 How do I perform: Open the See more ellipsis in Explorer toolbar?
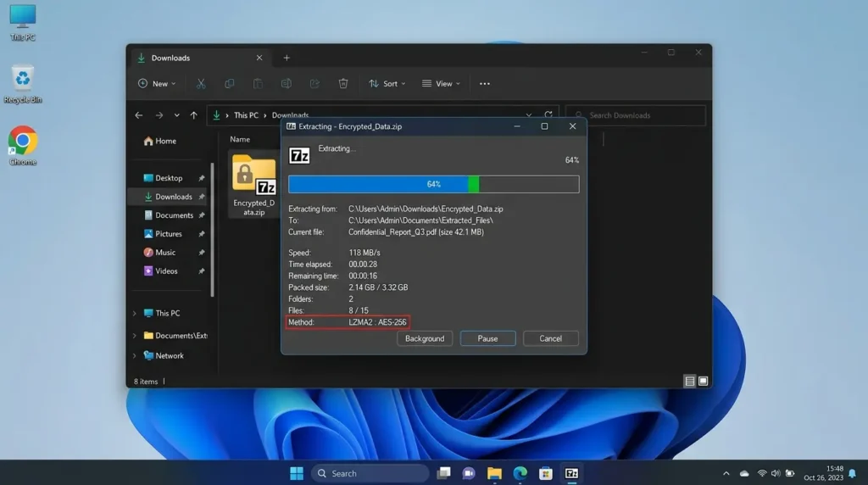click(484, 84)
